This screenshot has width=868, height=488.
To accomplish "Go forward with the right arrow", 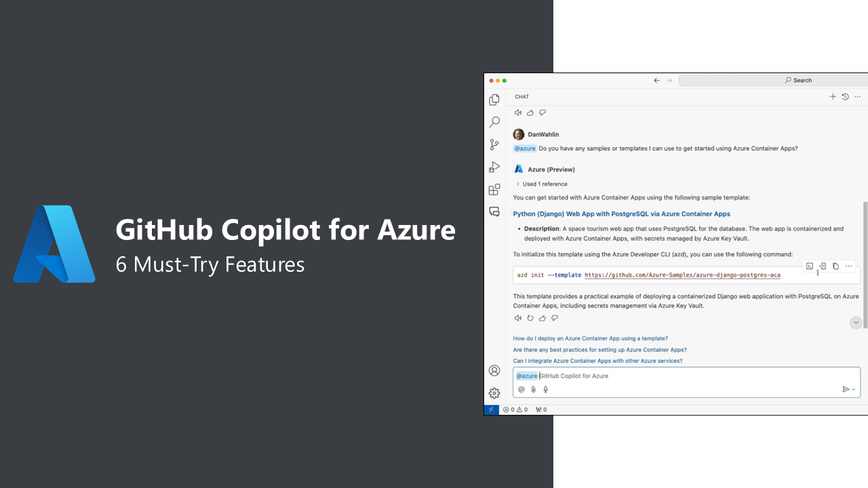I will [x=669, y=80].
